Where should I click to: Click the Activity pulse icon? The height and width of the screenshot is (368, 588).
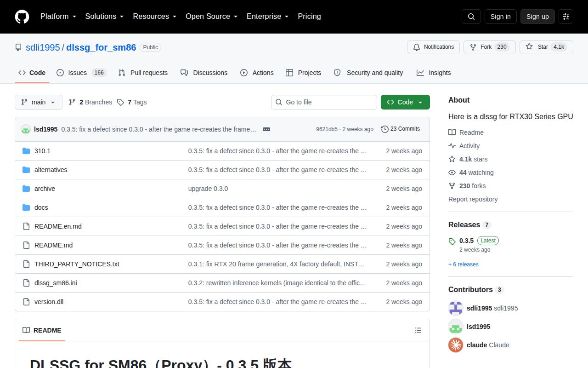coord(452,146)
